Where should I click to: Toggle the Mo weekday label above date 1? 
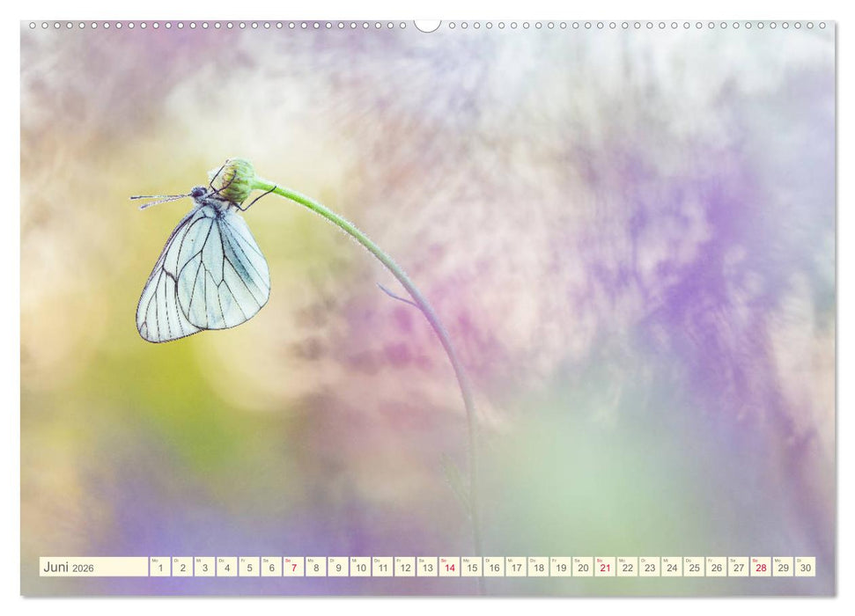point(155,558)
